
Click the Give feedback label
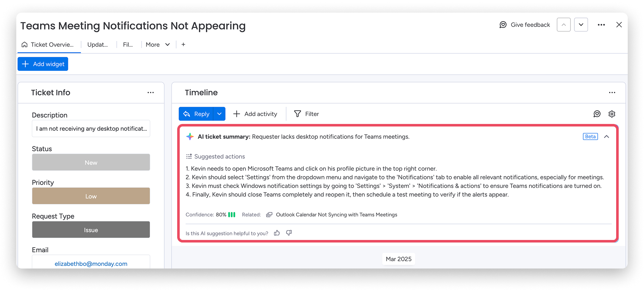pyautogui.click(x=530, y=25)
